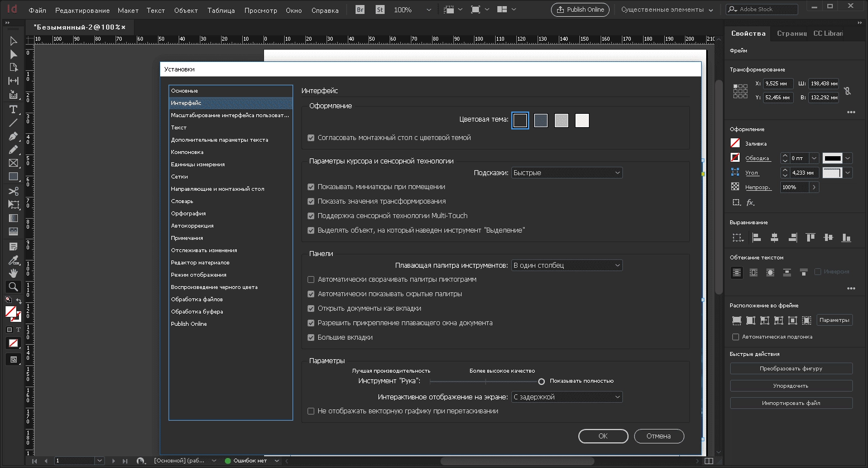This screenshot has height=468, width=868.
Task: Open Интерактивное отображение на экране dropdown
Action: 567,397
